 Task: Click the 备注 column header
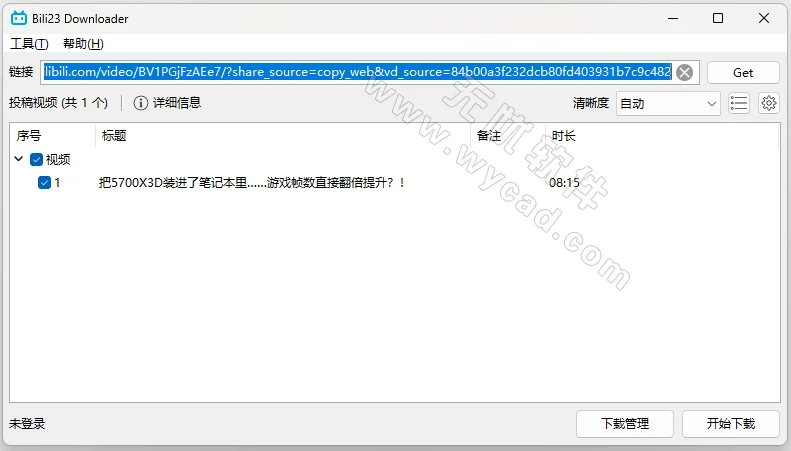coord(508,136)
